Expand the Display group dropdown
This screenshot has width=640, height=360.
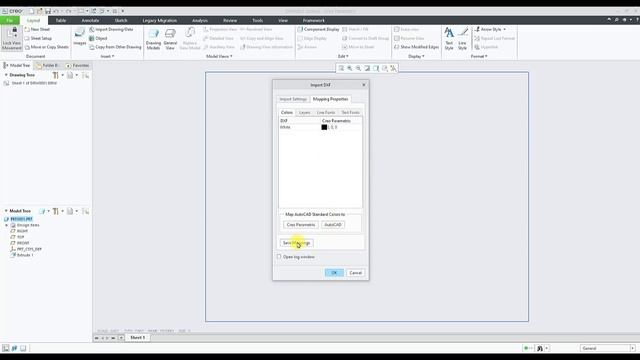pyautogui.click(x=416, y=56)
